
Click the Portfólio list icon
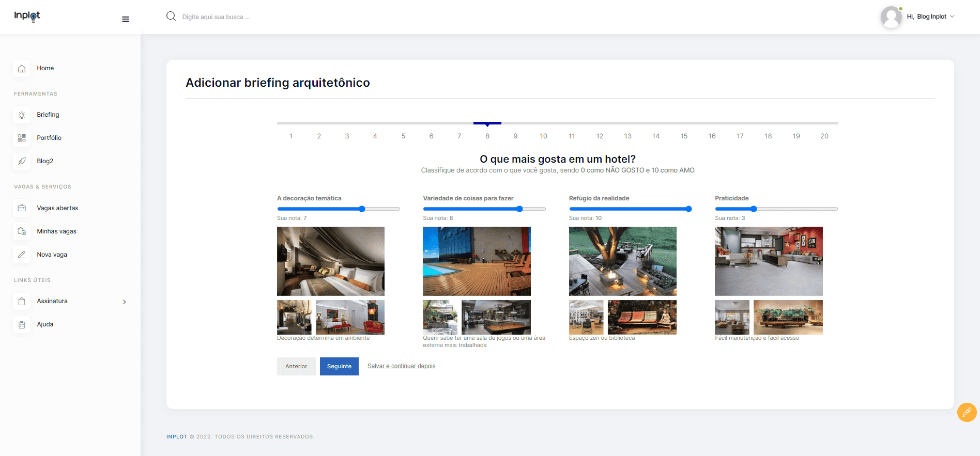22,138
